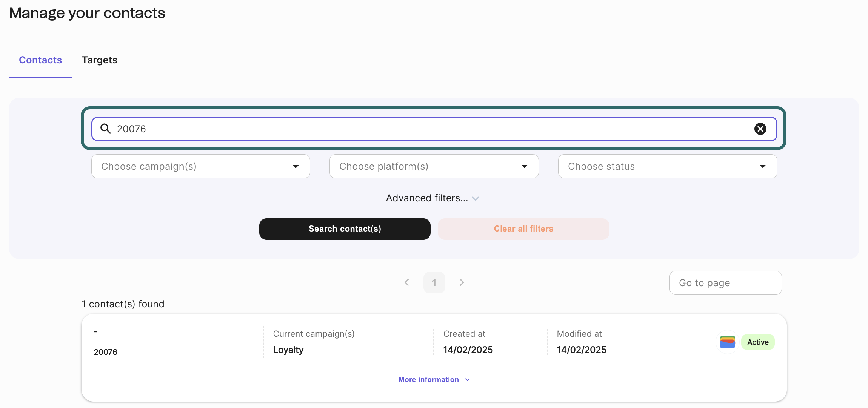Click the magnifying glass search icon
The image size is (868, 408).
tap(106, 129)
